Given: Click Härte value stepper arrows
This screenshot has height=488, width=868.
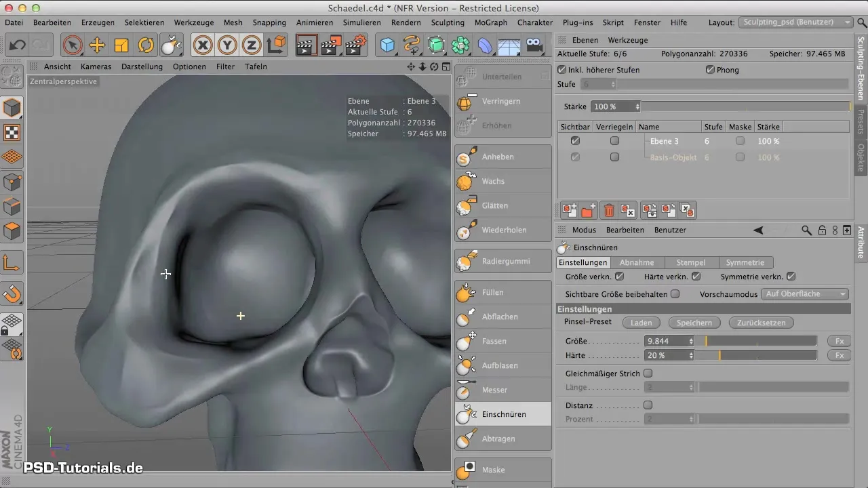Looking at the screenshot, I should [691, 355].
